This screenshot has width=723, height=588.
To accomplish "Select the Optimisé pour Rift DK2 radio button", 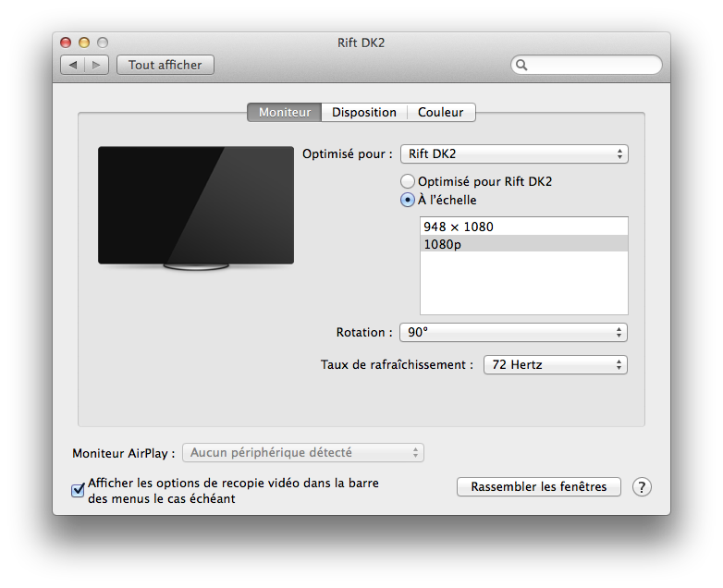I will 407,182.
